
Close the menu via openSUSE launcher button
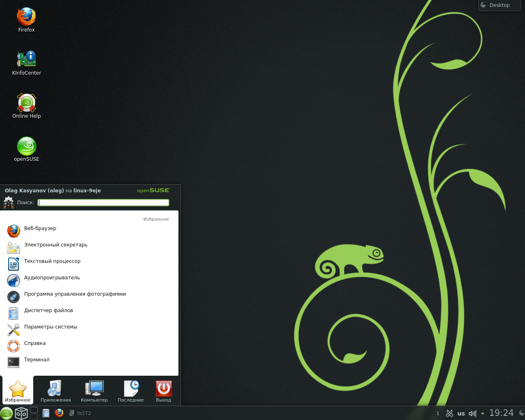coord(7,413)
